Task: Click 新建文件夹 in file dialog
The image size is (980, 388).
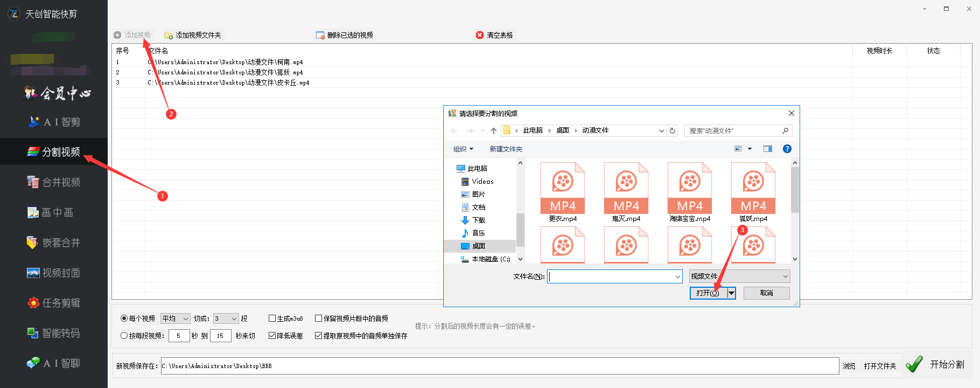Action: [506, 149]
